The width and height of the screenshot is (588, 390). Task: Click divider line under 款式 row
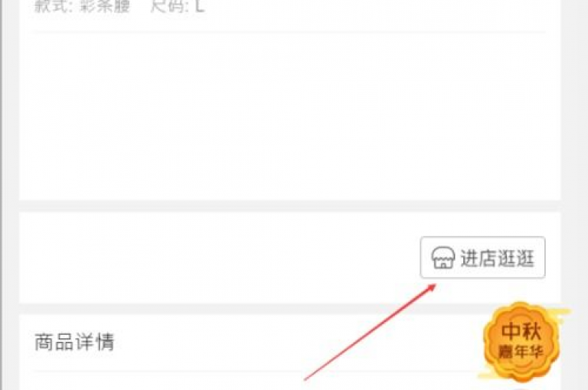pyautogui.click(x=289, y=32)
